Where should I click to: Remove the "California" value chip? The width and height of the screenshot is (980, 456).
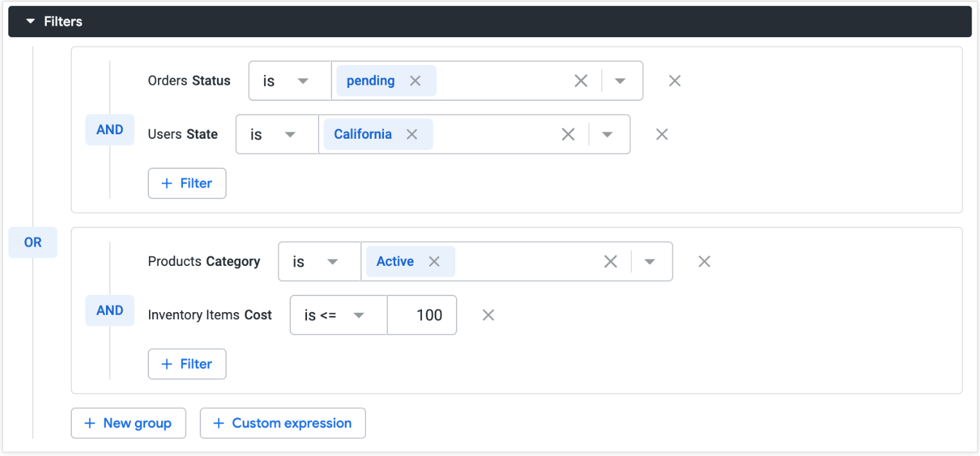tap(412, 134)
